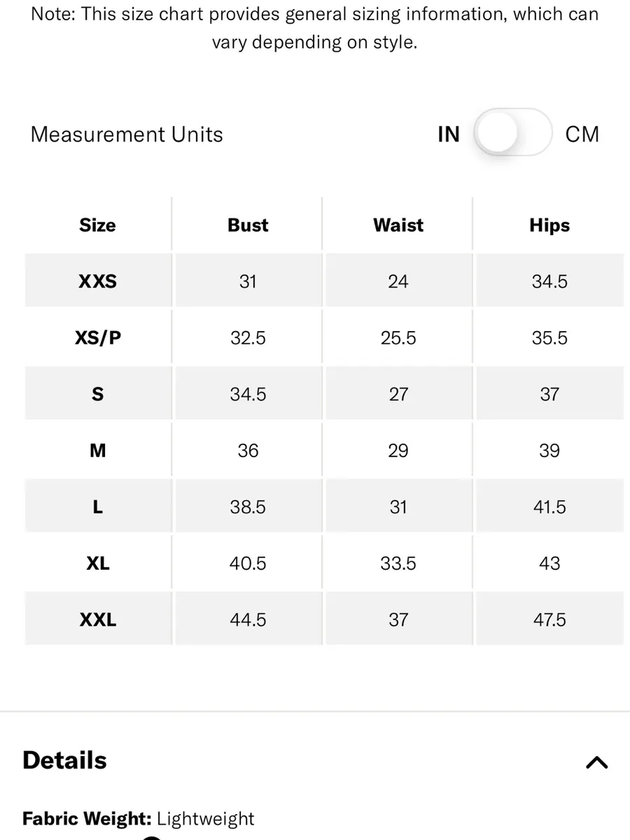Click the XXL hips value 47.5
The image size is (630, 840).
click(x=549, y=619)
